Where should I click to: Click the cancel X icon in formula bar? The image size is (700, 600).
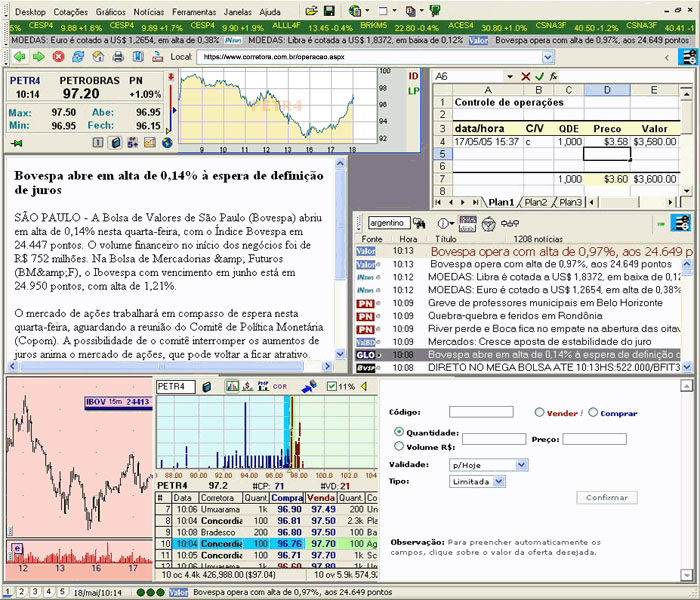tap(527, 76)
